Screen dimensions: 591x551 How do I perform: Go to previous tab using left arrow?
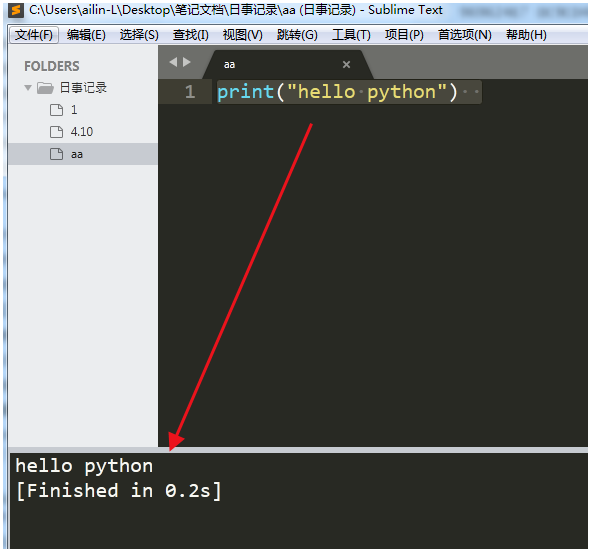173,62
